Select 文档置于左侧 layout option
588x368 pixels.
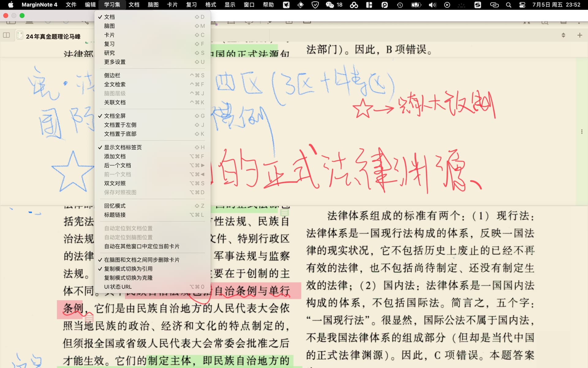(x=152, y=125)
